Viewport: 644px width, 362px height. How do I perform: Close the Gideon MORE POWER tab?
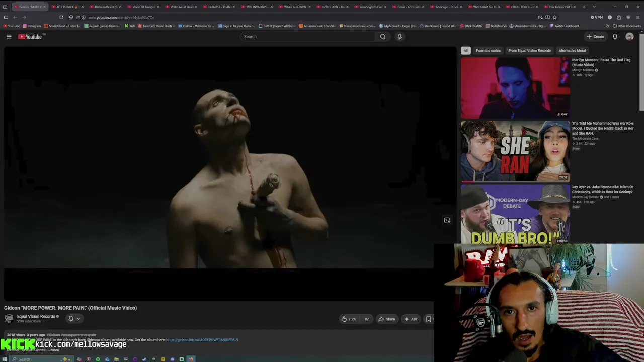pyautogui.click(x=44, y=7)
